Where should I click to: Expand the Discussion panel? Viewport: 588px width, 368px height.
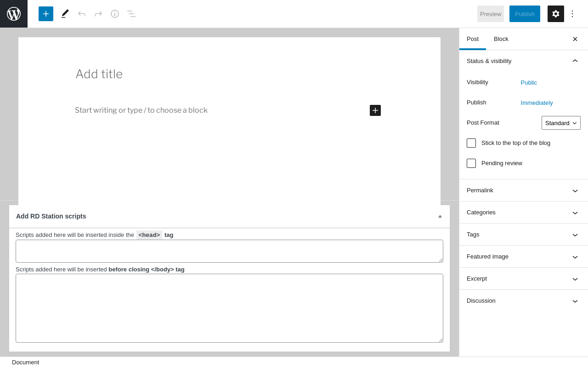pos(524,301)
